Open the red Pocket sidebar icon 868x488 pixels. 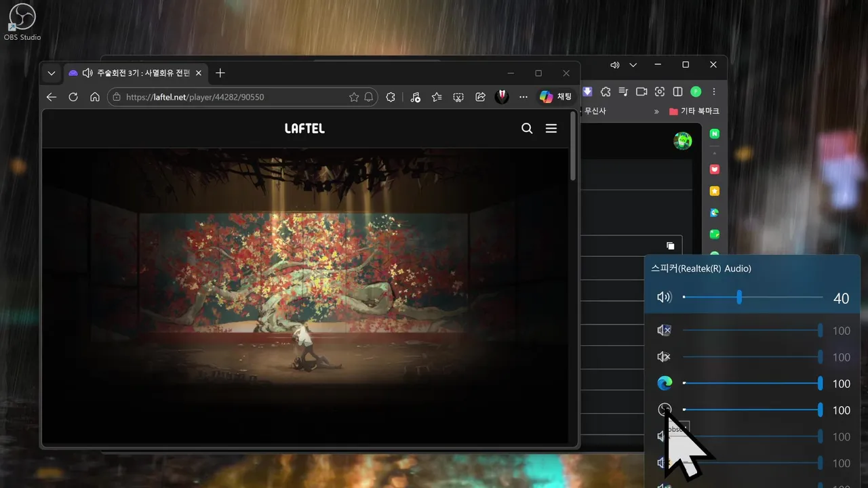[715, 169]
